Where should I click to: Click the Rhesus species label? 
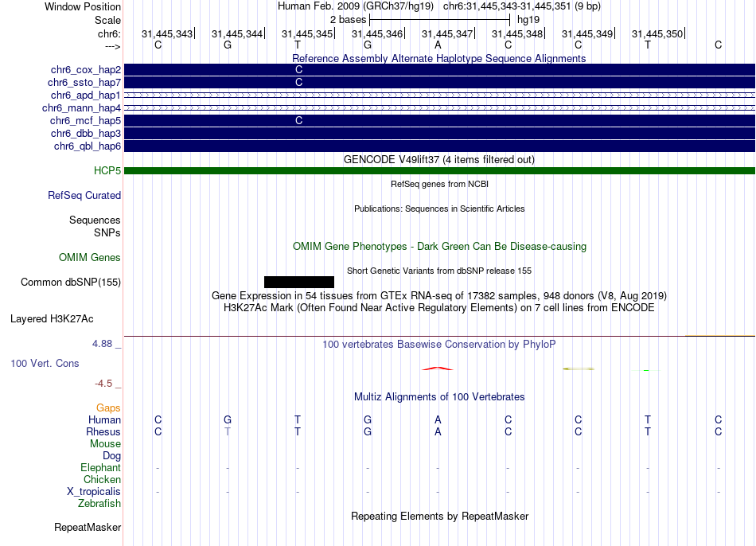pyautogui.click(x=103, y=431)
